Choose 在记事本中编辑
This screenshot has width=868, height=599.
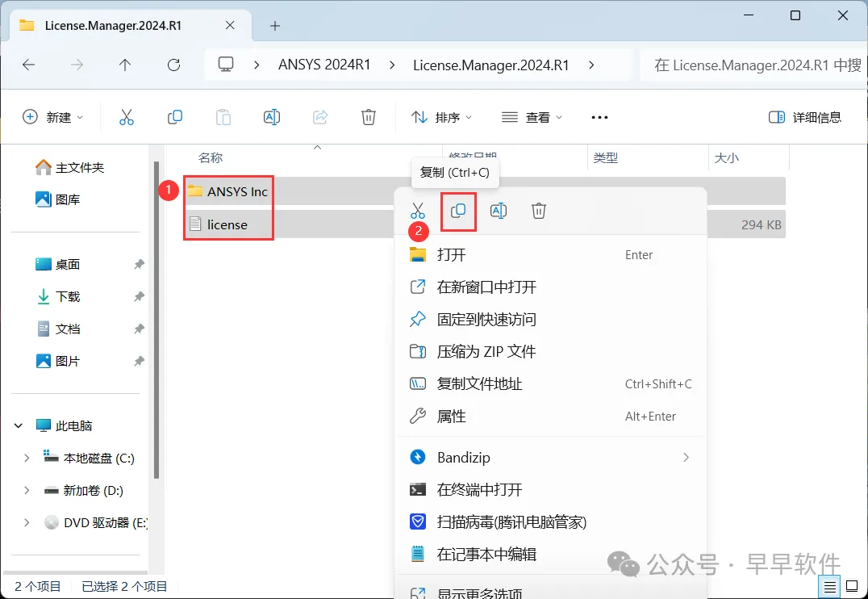551,554
